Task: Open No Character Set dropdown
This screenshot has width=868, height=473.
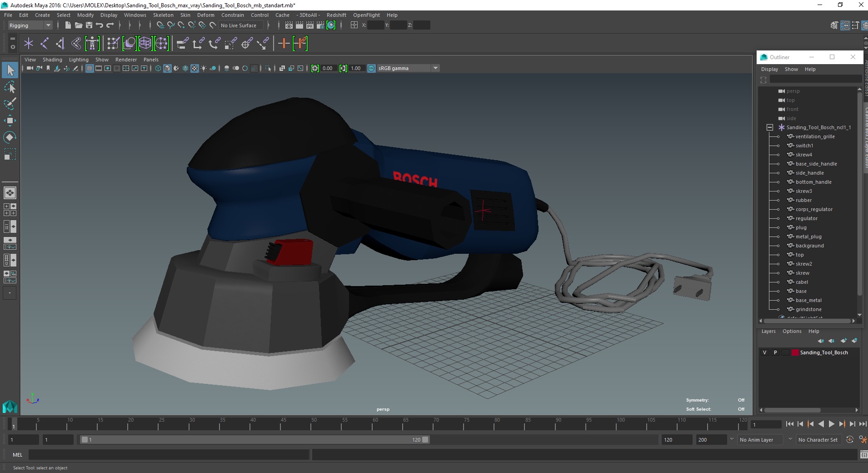Action: pos(818,440)
